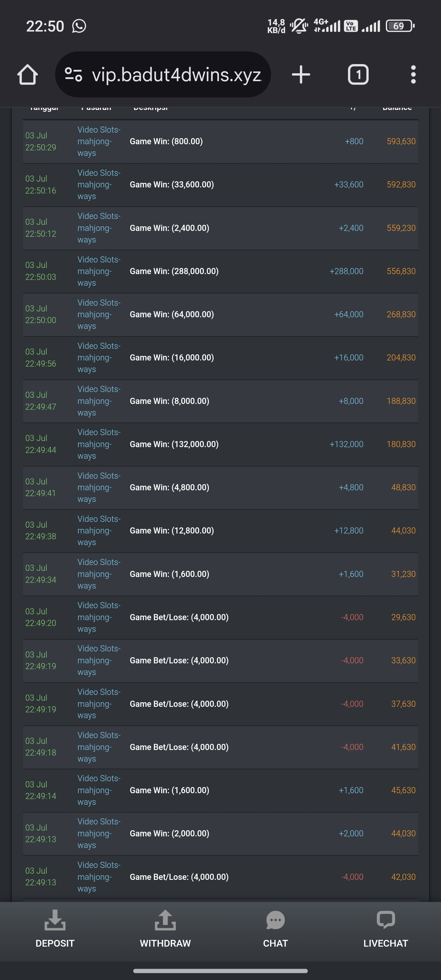
Task: Open the Livechat icon
Action: 386,920
